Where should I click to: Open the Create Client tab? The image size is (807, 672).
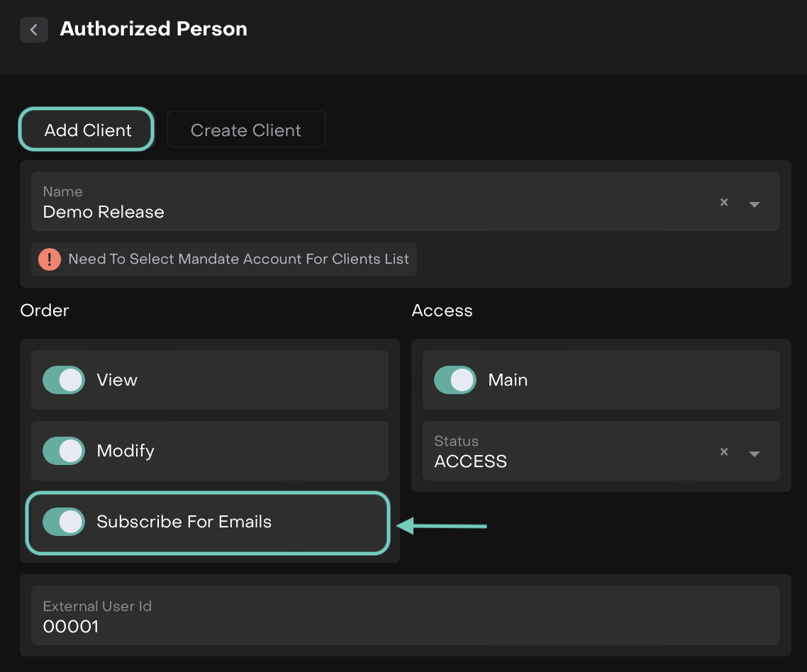pyautogui.click(x=246, y=130)
